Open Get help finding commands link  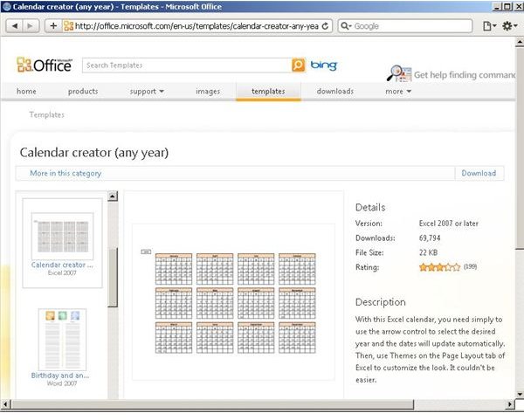pos(465,75)
